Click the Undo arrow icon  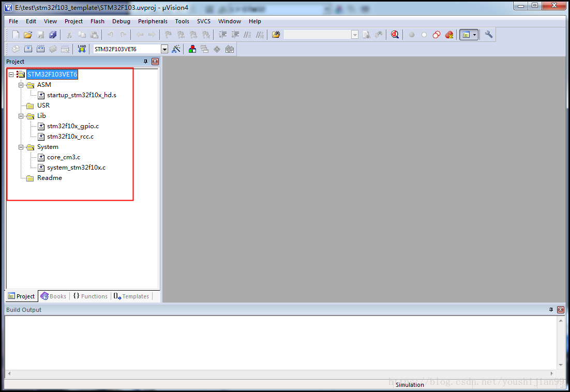[x=111, y=35]
